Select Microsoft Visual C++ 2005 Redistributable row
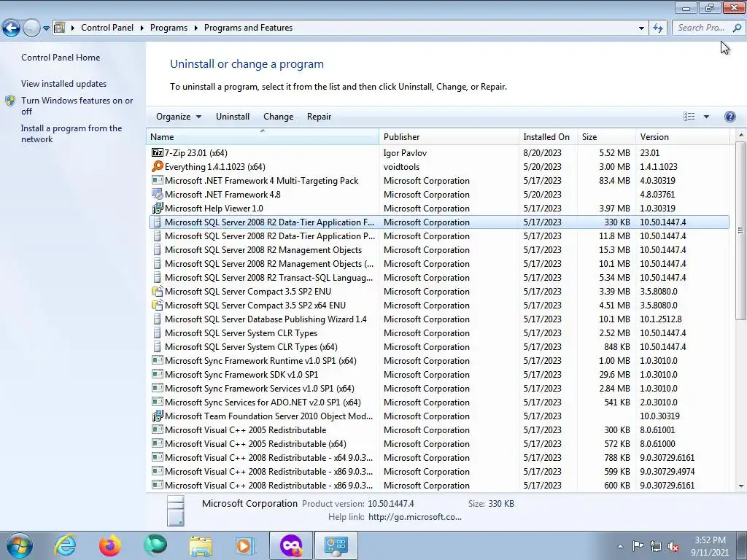 tap(438, 429)
